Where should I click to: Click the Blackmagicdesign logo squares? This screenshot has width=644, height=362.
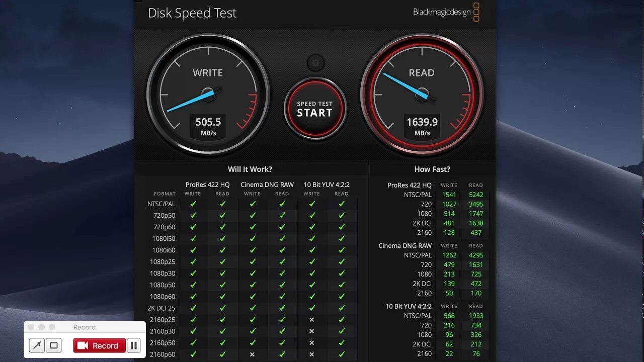pos(476,12)
